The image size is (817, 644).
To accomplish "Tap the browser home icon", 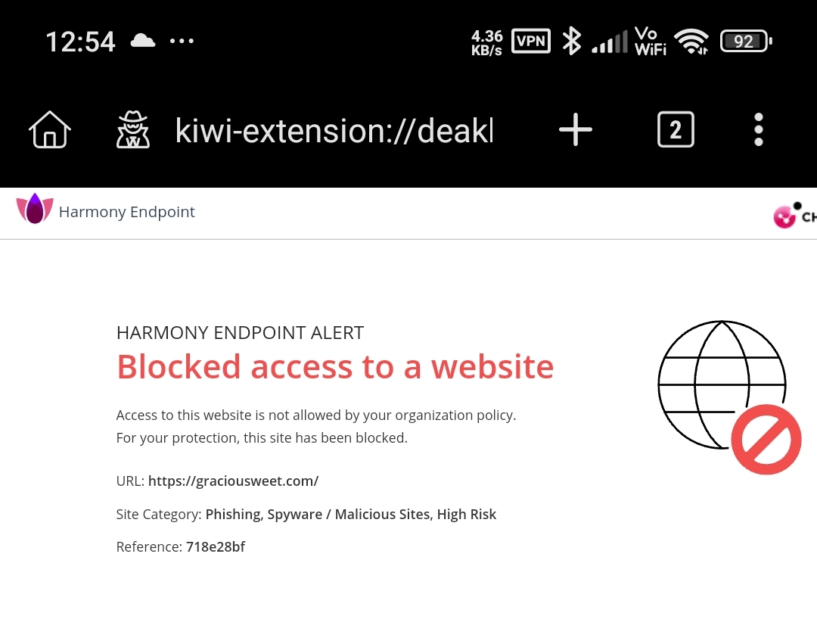I will coord(49,129).
